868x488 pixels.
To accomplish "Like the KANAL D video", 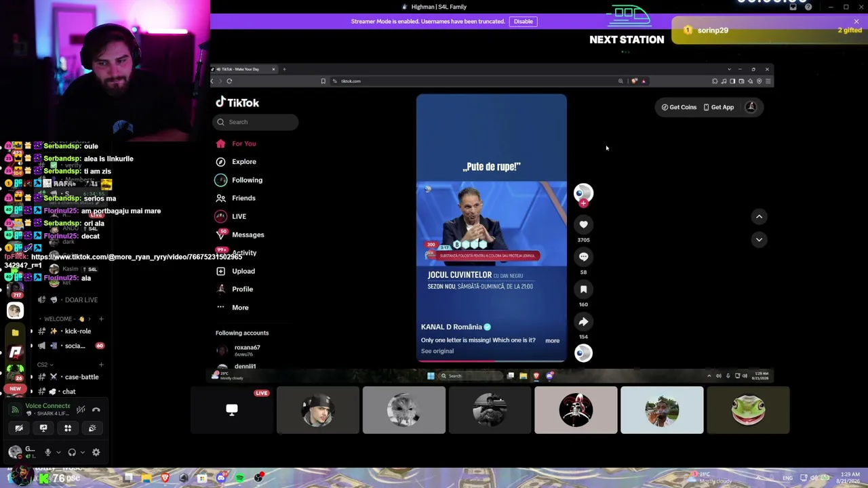I will click(583, 224).
